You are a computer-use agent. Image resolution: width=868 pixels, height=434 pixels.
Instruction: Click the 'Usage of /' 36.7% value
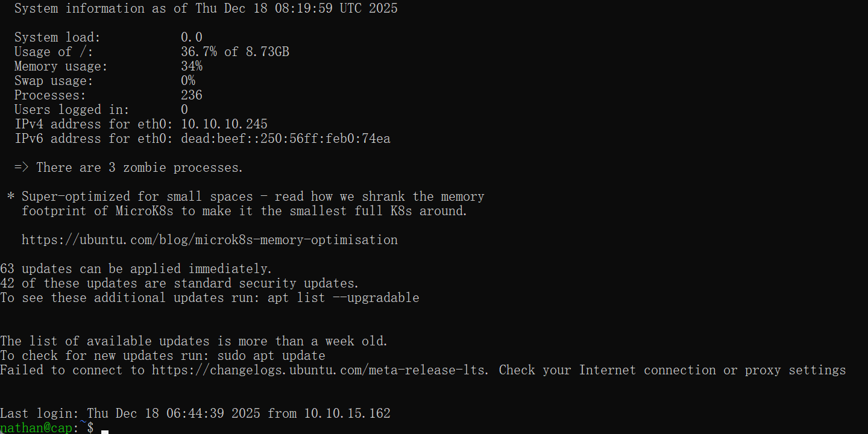click(198, 52)
